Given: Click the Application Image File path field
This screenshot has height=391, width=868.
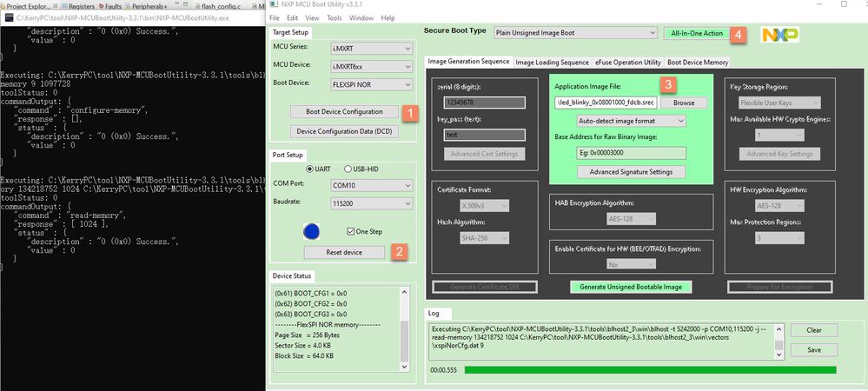Looking at the screenshot, I should click(606, 103).
